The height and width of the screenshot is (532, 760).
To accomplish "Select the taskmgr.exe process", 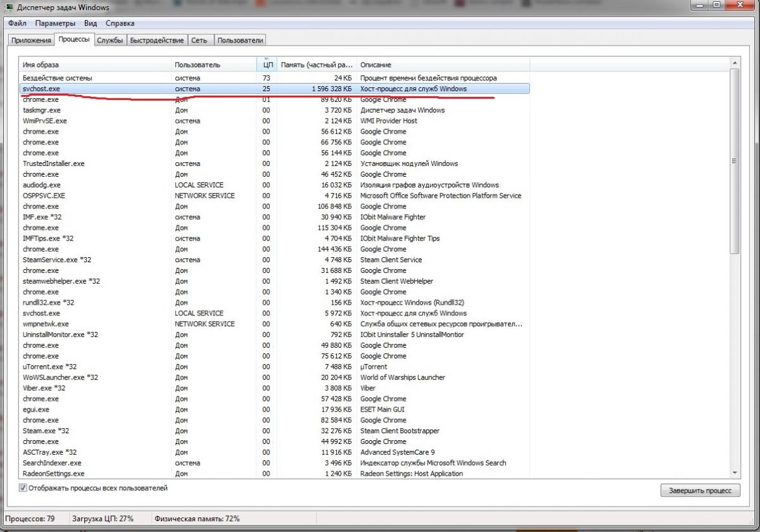I will click(275, 110).
